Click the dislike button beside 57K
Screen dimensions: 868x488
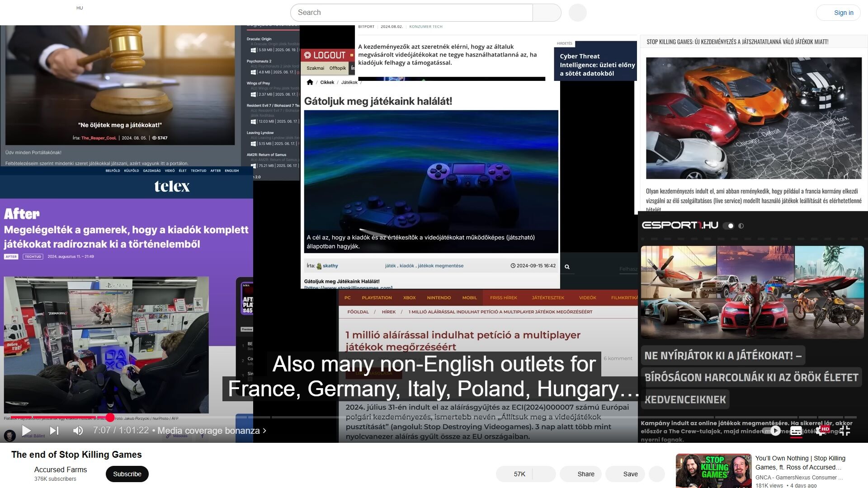tap(544, 474)
